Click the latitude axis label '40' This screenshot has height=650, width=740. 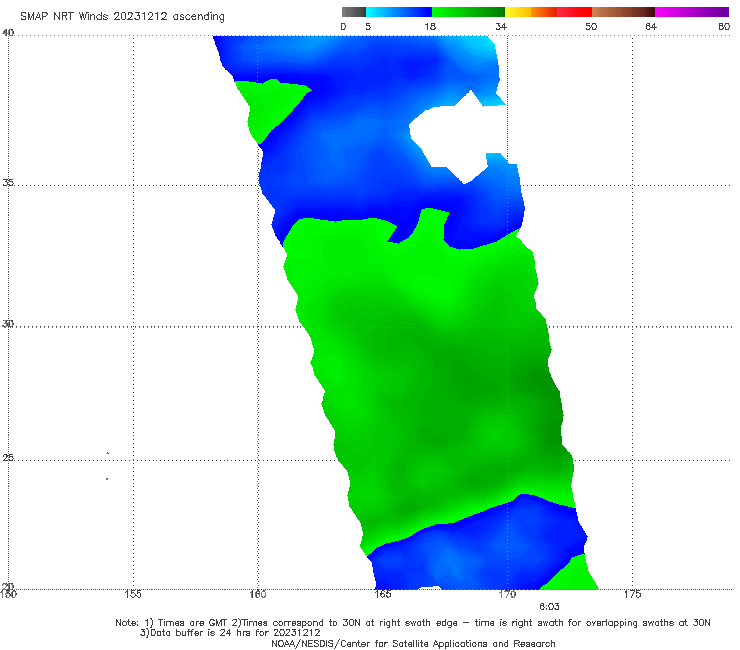(x=8, y=32)
